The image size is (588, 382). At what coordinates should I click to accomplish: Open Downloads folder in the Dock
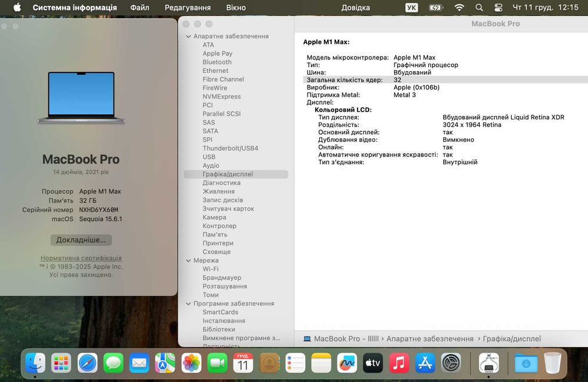[x=526, y=363]
